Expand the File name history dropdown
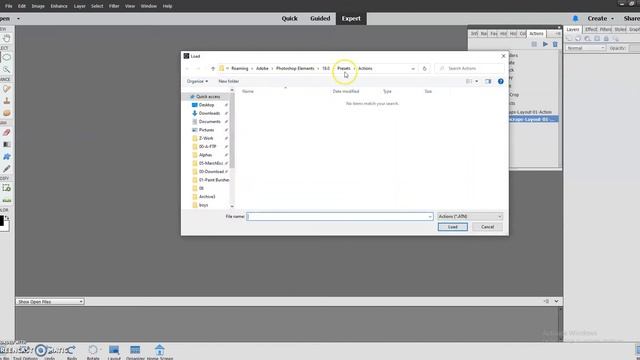 (430, 216)
